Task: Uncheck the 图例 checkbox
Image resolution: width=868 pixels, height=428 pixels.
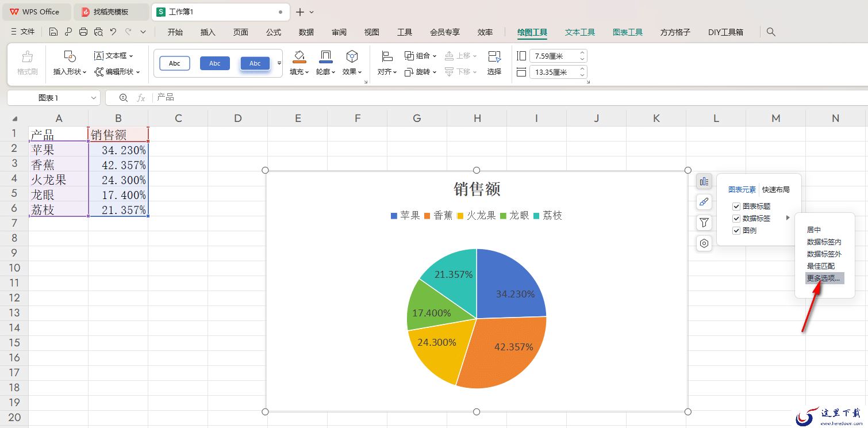Action: click(736, 231)
